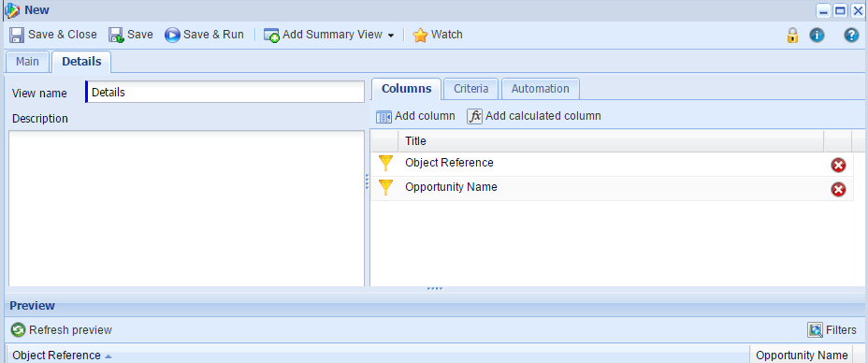This screenshot has height=363, width=868.
Task: Remove the Opportunity Name column
Action: (838, 189)
